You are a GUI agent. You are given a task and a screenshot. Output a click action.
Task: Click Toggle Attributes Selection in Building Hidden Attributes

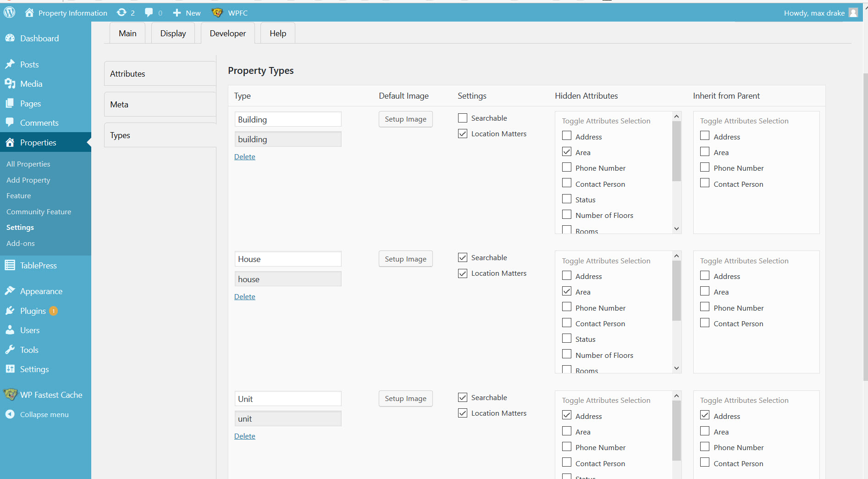pyautogui.click(x=606, y=121)
